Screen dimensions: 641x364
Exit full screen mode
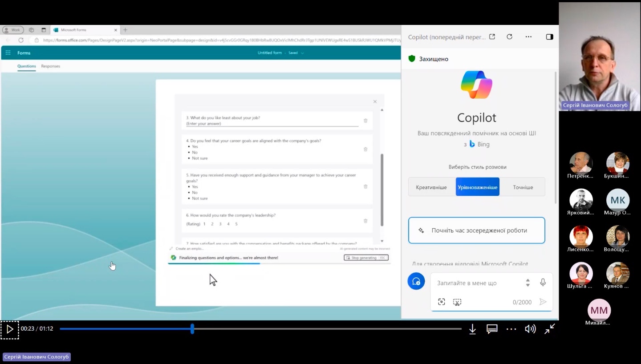(550, 329)
